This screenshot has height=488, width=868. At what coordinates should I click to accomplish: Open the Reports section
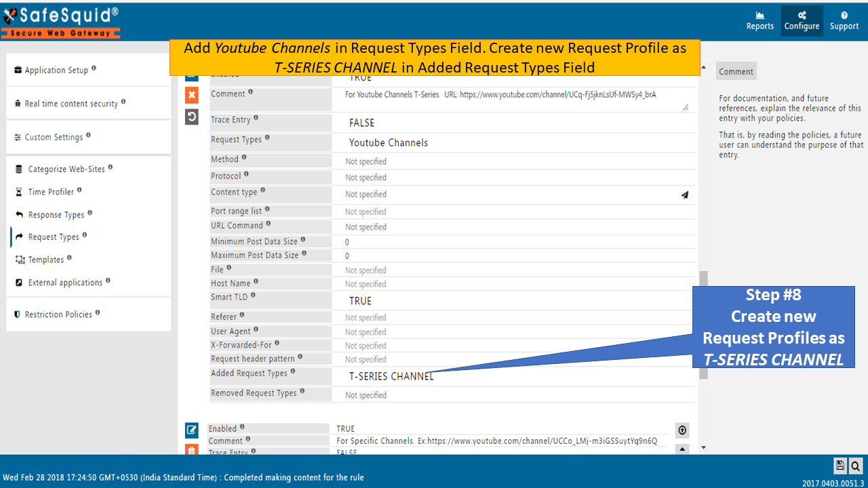tap(759, 21)
